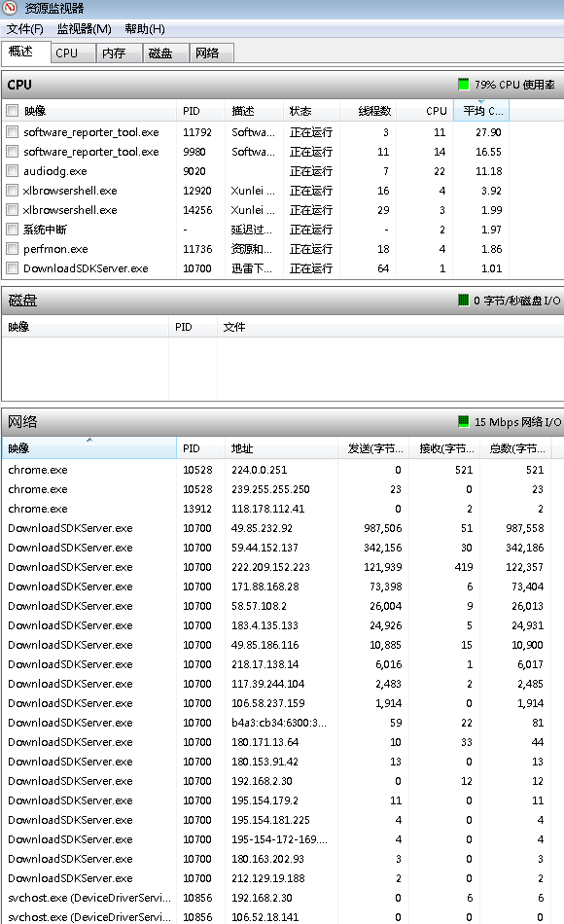This screenshot has width=564, height=924.
Task: Check the audiodg.exe checkbox
Action: (12, 171)
